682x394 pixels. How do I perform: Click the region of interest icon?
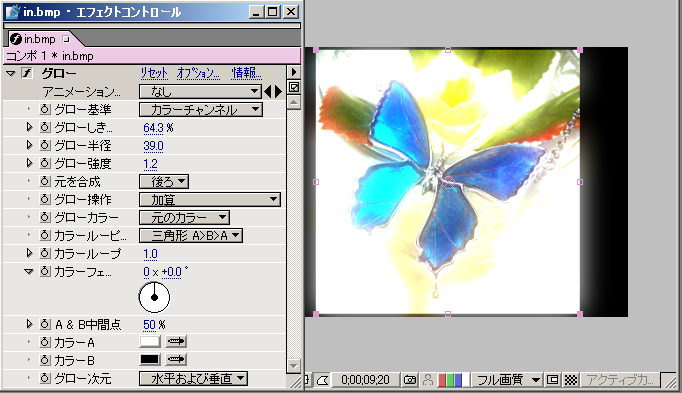552,380
